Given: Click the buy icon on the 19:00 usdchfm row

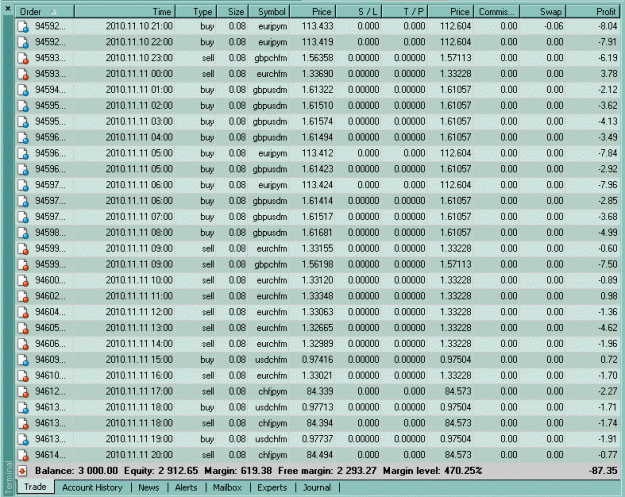Looking at the screenshot, I should tap(23, 439).
